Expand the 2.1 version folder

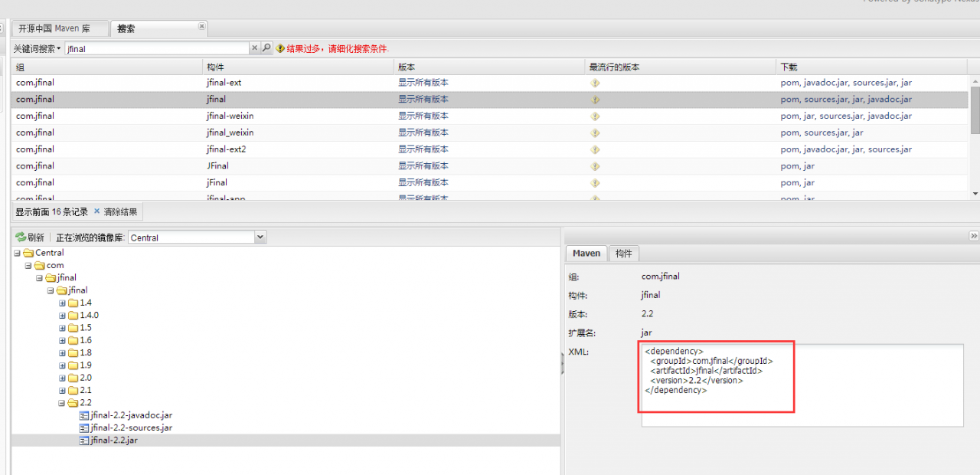point(63,391)
